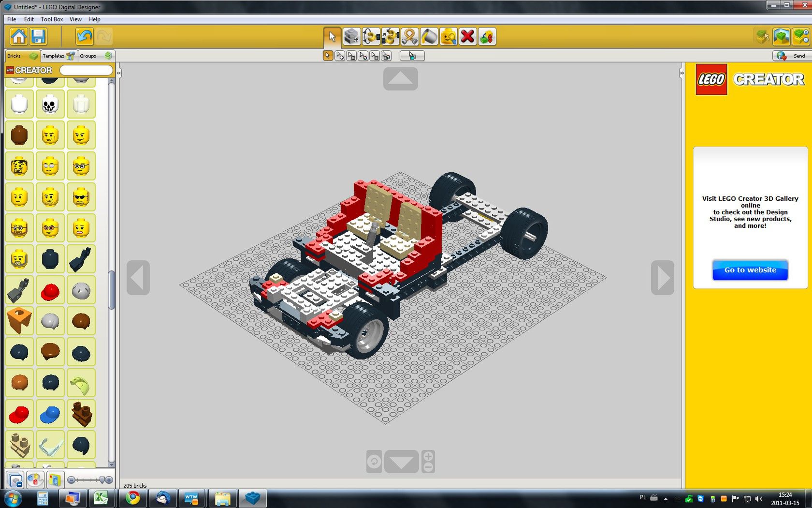The height and width of the screenshot is (508, 812).
Task: Pick the Hinge Align tool
Action: 390,37
